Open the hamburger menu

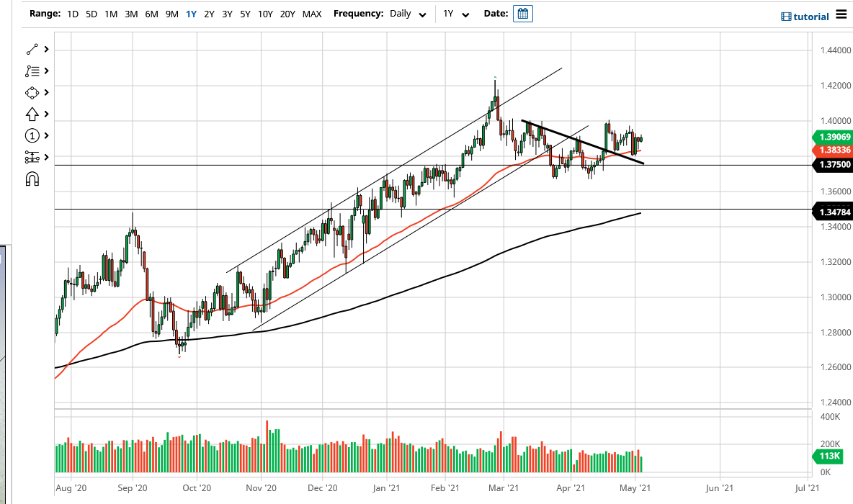point(841,14)
